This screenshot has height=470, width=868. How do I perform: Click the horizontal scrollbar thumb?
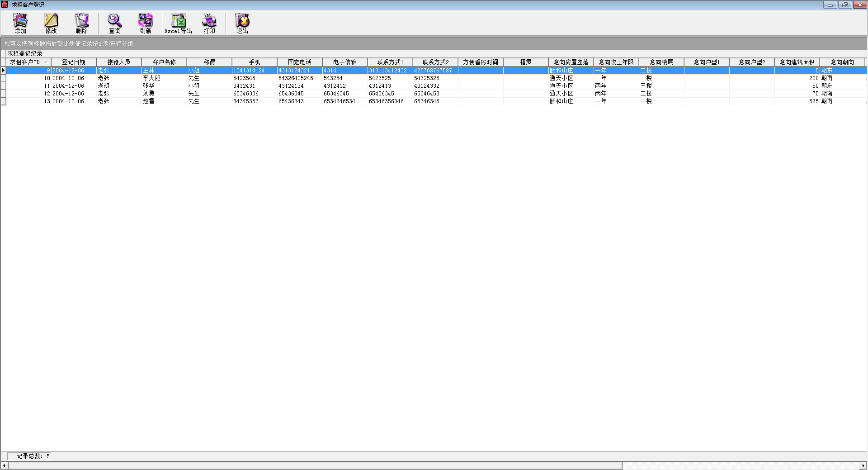pos(315,465)
